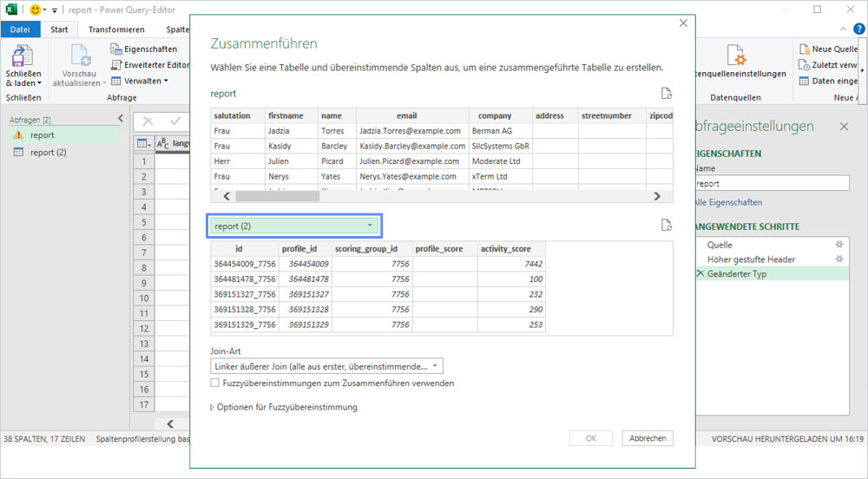Open the Join-Art dropdown
Screen dimensions: 868x479
(326, 366)
